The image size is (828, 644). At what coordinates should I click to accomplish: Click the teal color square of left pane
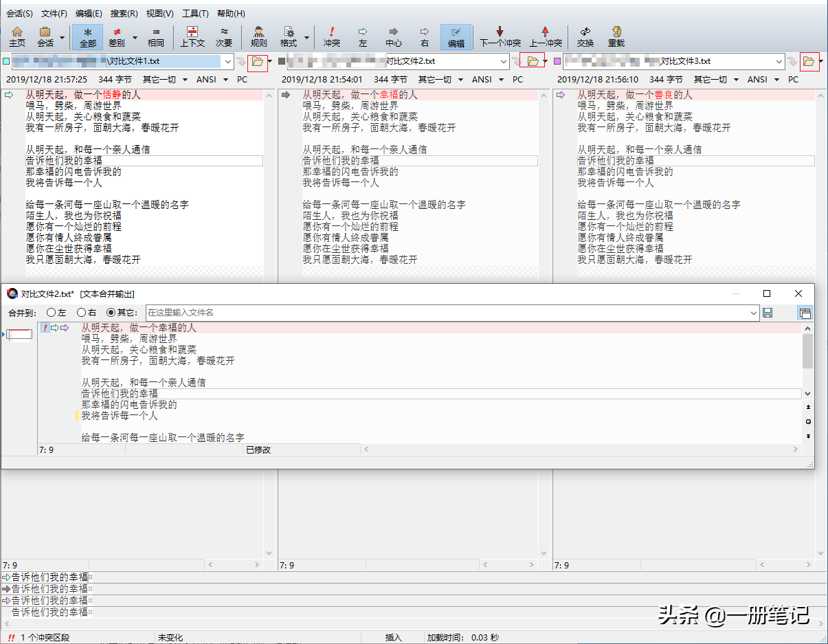coord(6,61)
